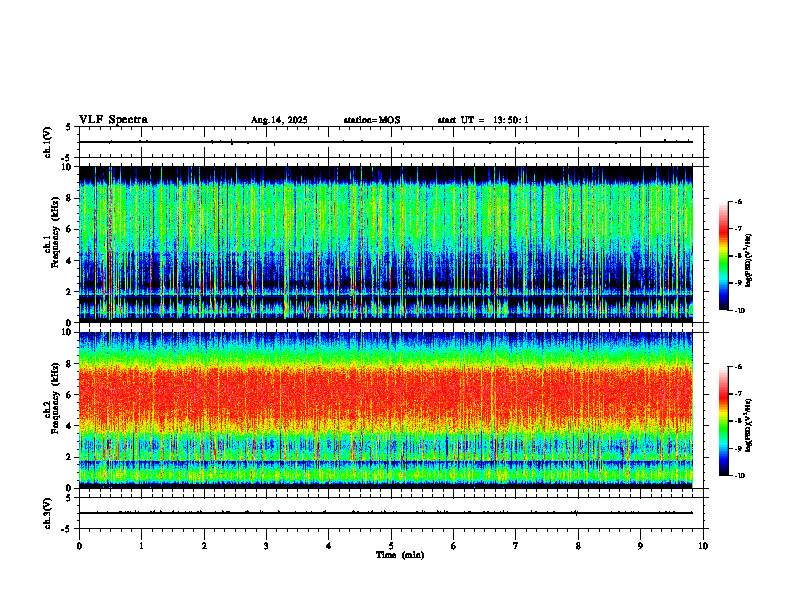792x612 pixels.
Task: Select the "start UT = 13:50: 1" text
Action: point(483,120)
